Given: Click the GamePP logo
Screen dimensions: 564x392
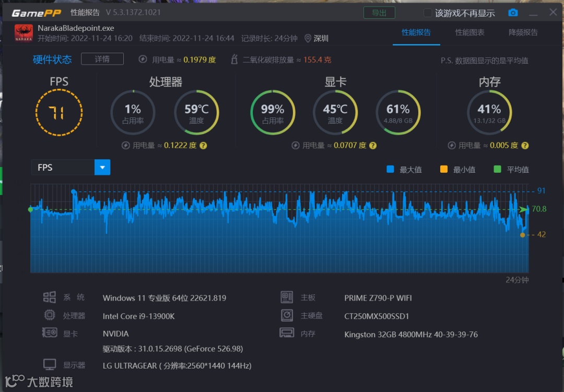Looking at the screenshot, I should (37, 13).
